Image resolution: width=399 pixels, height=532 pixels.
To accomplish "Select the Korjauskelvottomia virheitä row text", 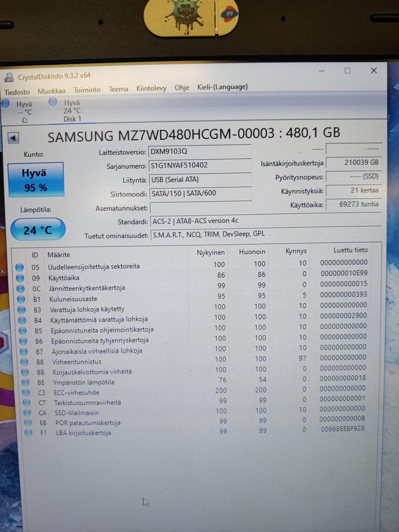I will tap(92, 372).
